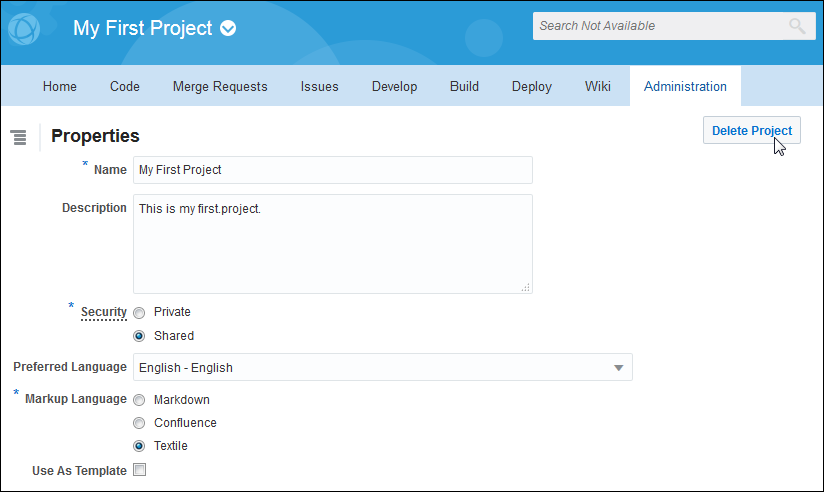824x492 pixels.
Task: Click the Search Not Available field
Action: (x=674, y=26)
